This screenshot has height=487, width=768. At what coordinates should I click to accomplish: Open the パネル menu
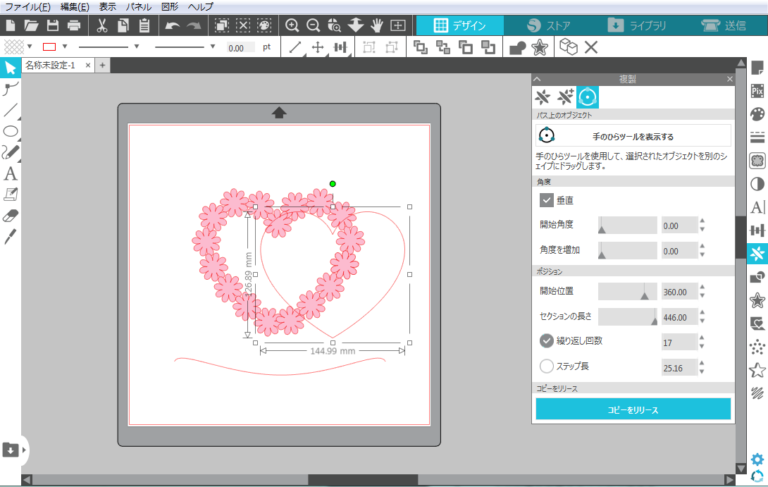coord(139,7)
